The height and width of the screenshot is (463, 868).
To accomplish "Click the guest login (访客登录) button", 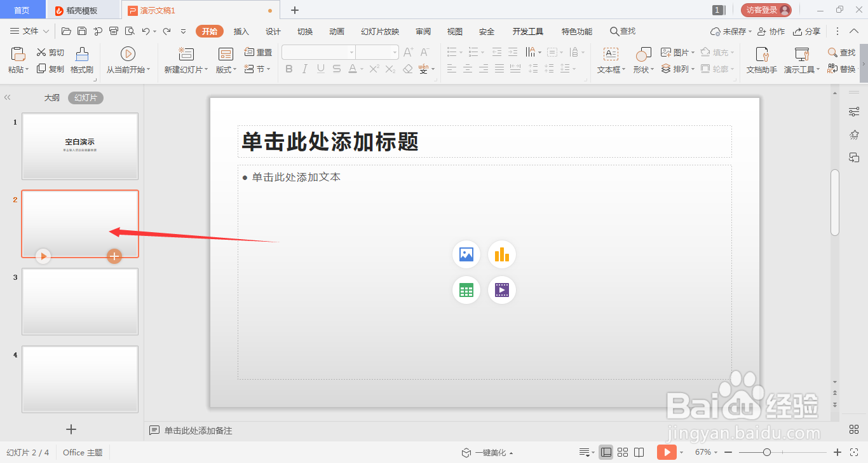I will click(766, 10).
